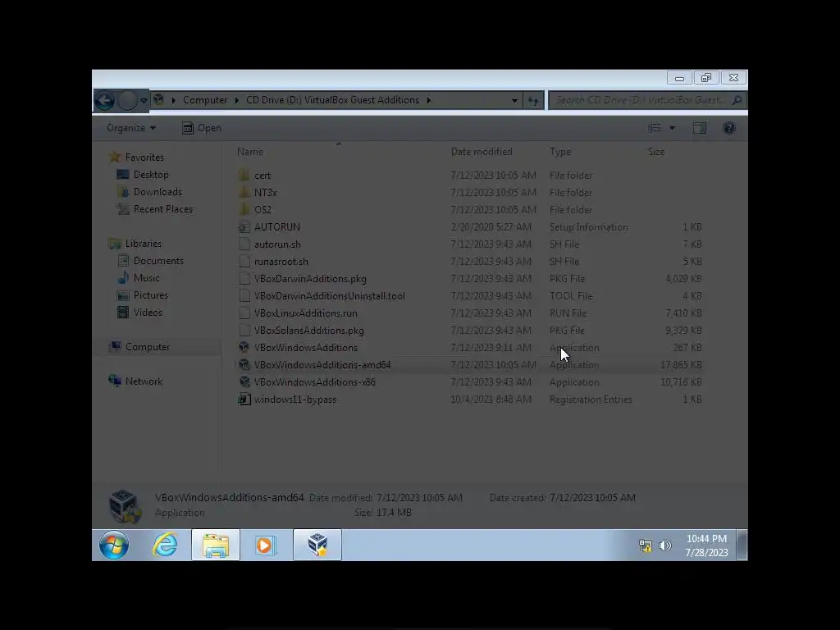840x630 pixels.
Task: Click the Setup Information type cell
Action: point(588,227)
